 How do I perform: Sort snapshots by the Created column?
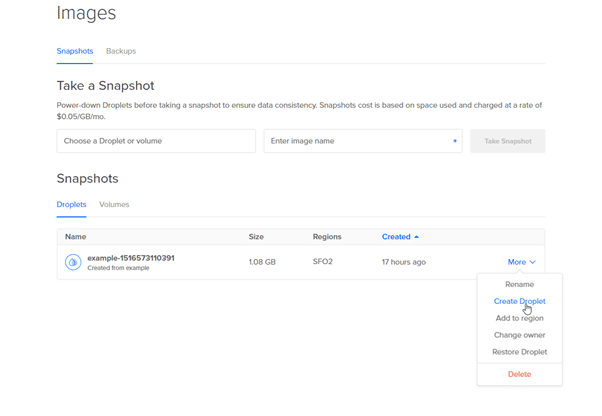point(396,237)
